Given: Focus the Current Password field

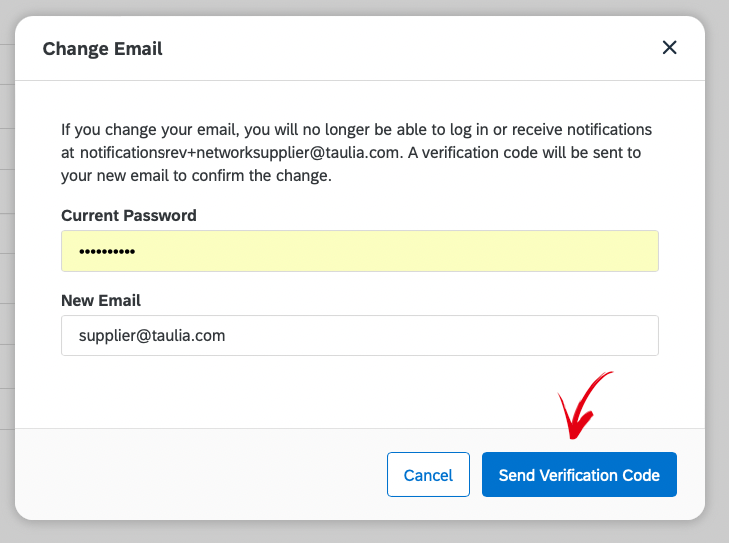Looking at the screenshot, I should coord(360,251).
